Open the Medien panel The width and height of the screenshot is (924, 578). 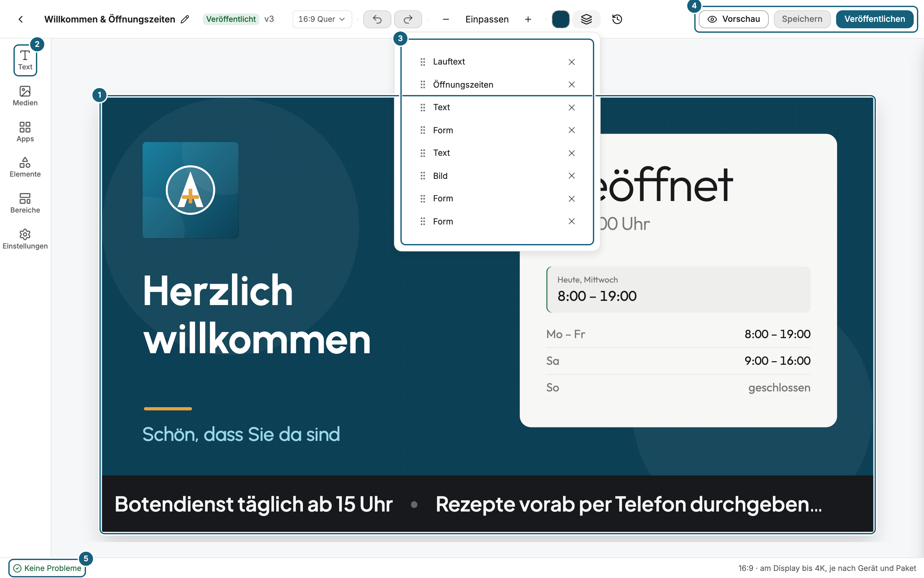(25, 96)
